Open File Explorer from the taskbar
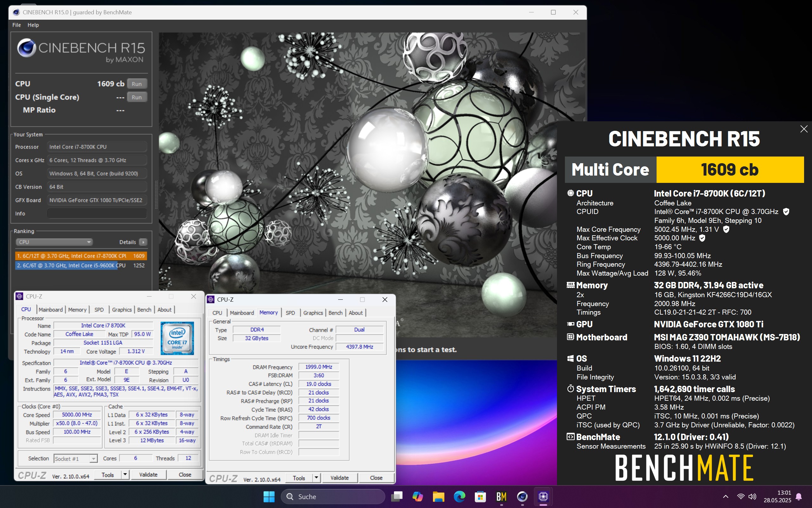This screenshot has height=508, width=812. click(439, 496)
